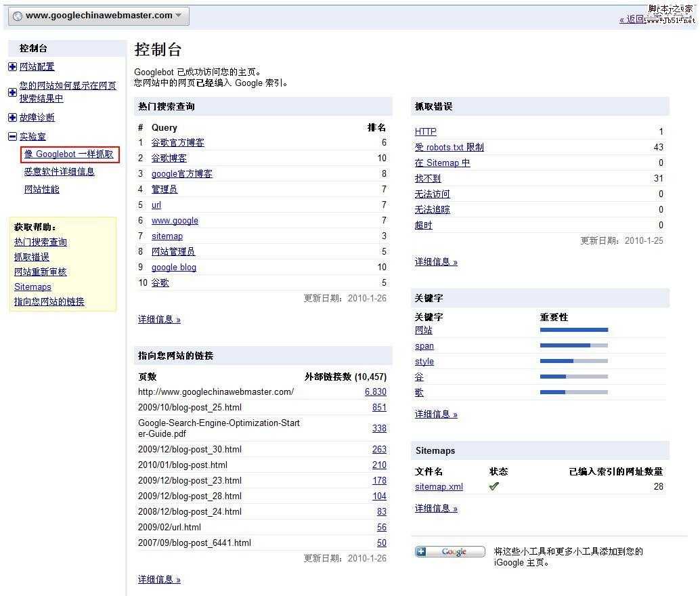The image size is (700, 596).
Task: Open 像 Googlebot 一样抓取 from 实验室
Action: (70, 154)
